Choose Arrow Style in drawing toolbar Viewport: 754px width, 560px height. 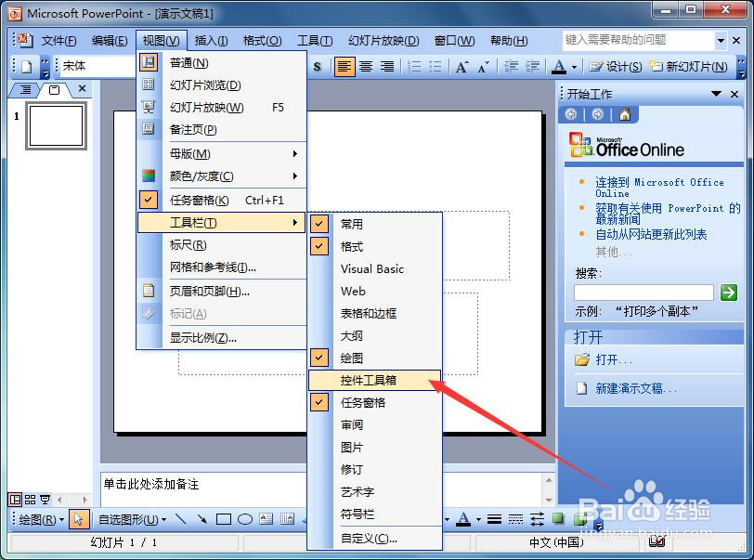coord(537,519)
